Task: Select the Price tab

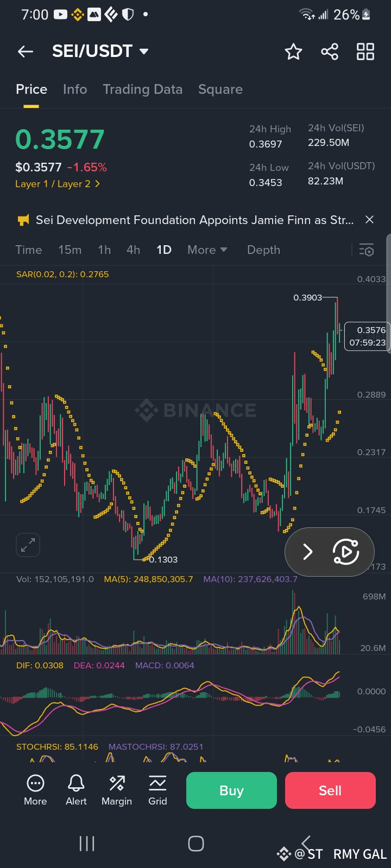Action: (x=31, y=90)
